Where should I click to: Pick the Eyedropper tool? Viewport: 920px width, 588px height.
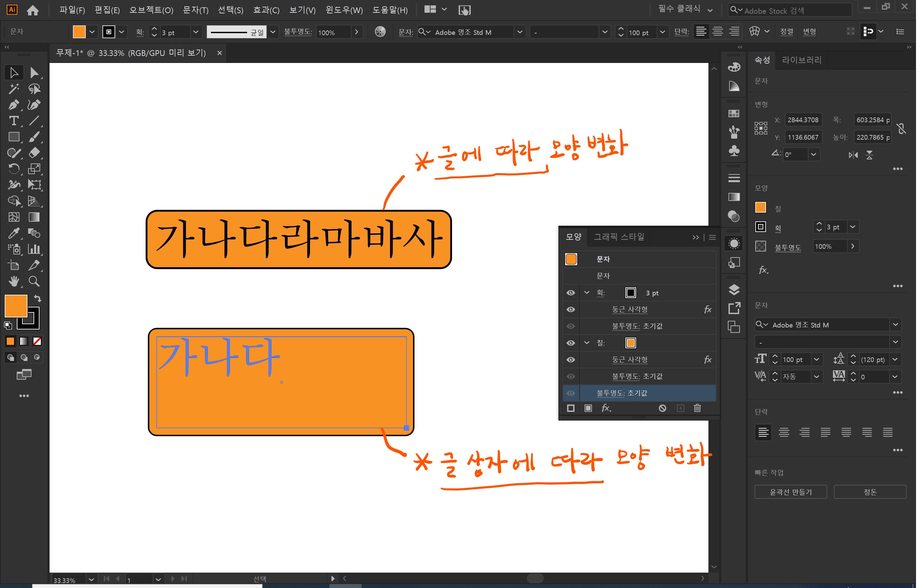click(14, 233)
